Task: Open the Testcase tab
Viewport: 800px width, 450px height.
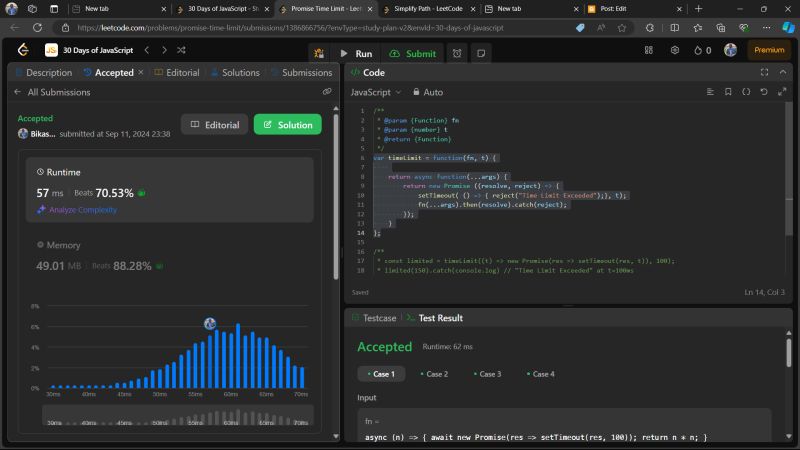Action: (x=375, y=317)
